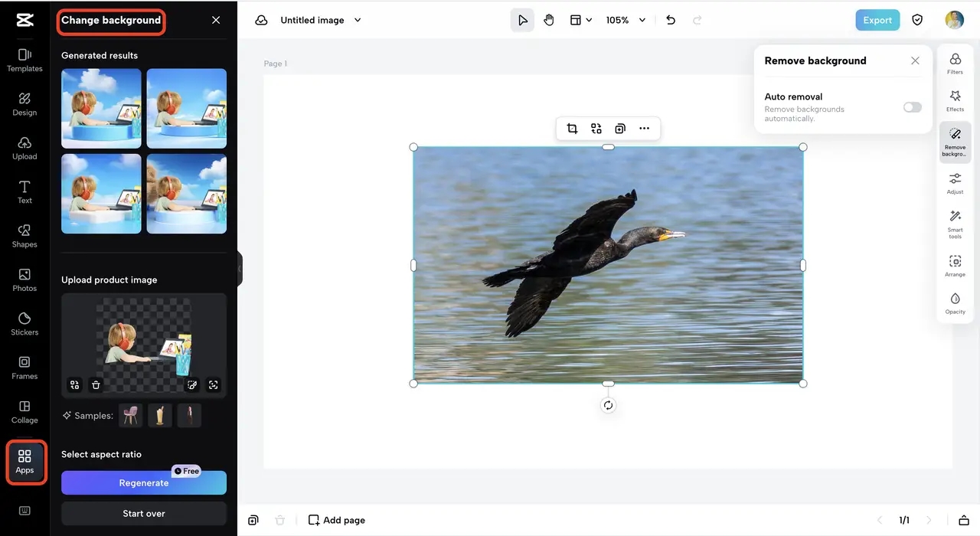Screen dimensions: 980x536
Task: Click the Regenerate button
Action: click(144, 483)
